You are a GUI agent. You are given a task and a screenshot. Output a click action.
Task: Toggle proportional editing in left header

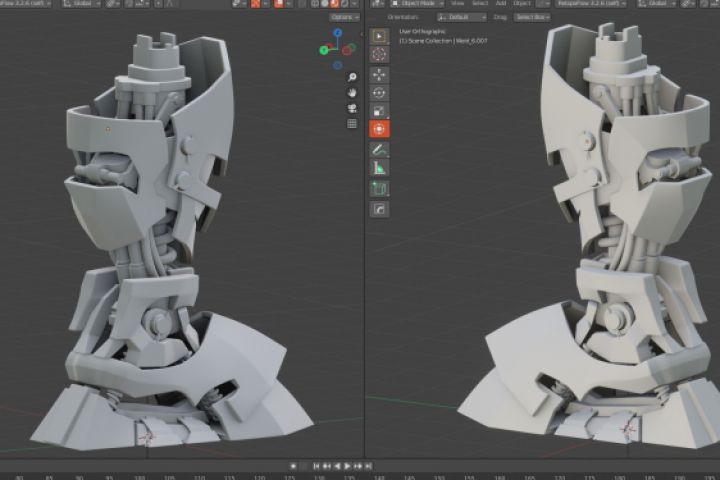(x=158, y=4)
